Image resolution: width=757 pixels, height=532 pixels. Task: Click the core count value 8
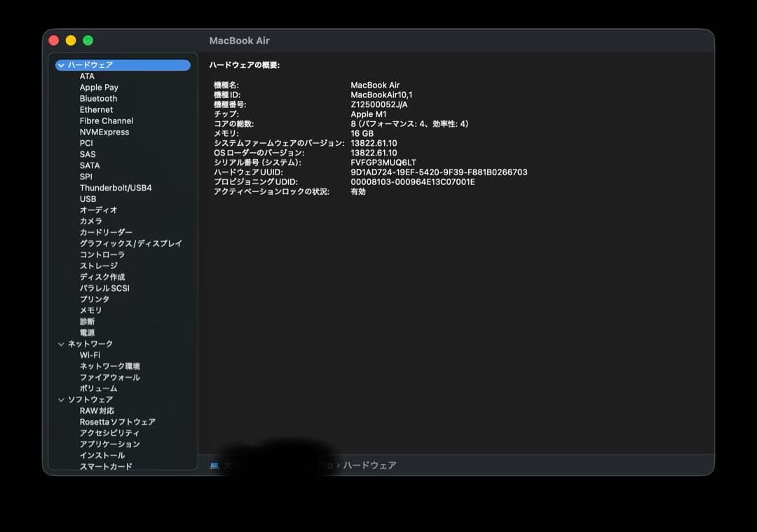[x=409, y=124]
